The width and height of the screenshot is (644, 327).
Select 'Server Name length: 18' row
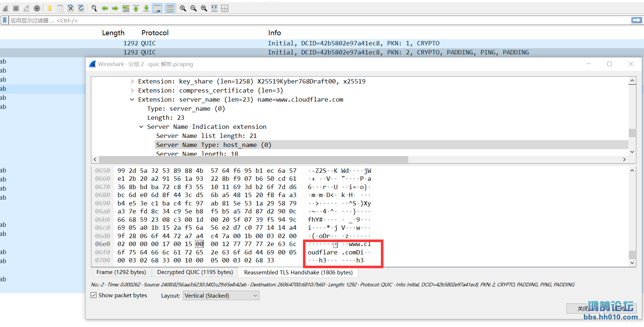(x=197, y=154)
